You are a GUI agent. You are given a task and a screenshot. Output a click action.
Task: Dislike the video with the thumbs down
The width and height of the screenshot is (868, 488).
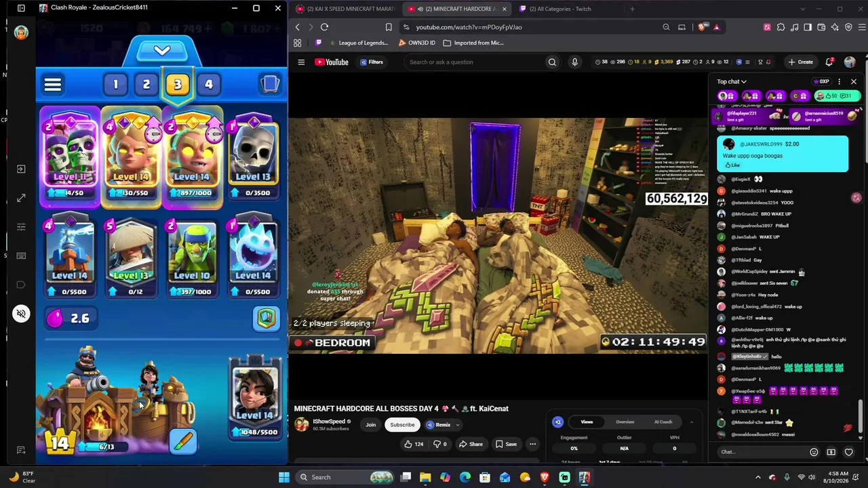[440, 445]
